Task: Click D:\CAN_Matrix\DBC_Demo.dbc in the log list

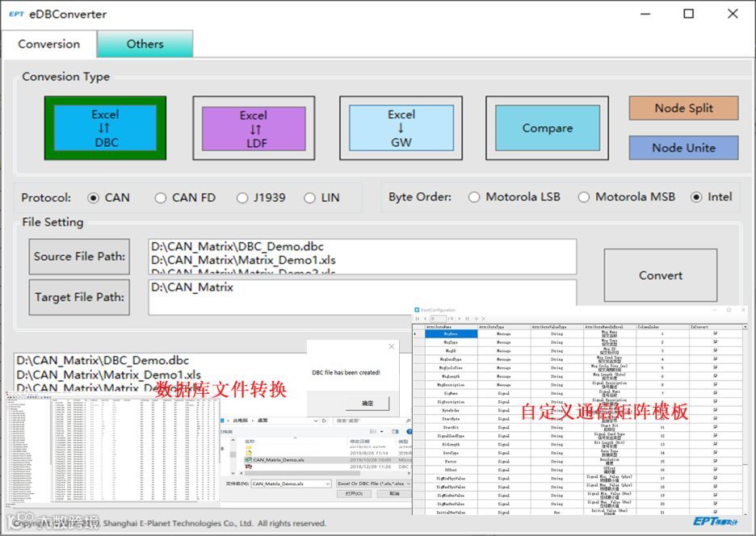Action: coord(103,361)
